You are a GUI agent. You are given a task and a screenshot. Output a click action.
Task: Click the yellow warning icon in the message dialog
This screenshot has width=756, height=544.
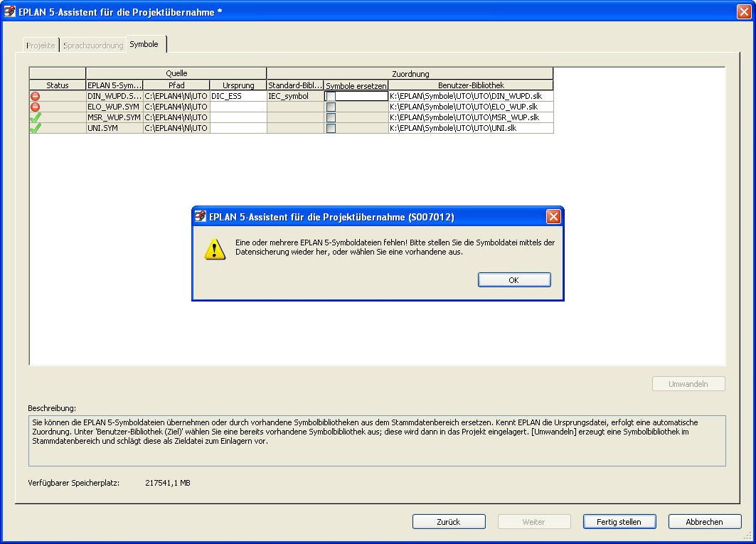point(215,249)
